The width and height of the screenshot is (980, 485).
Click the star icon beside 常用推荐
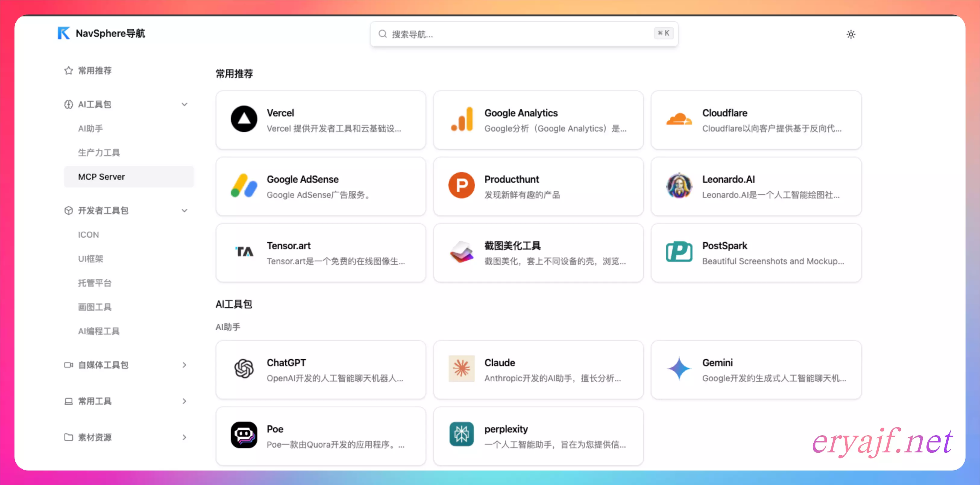tap(68, 71)
